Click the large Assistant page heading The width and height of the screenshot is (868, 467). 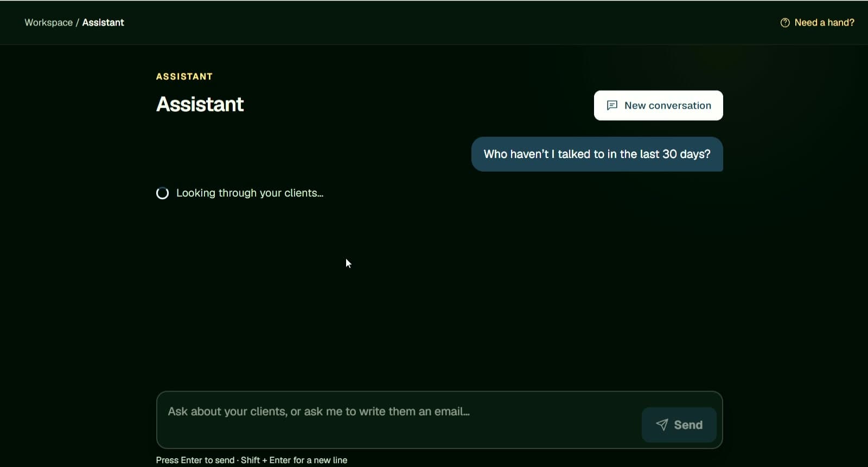click(200, 104)
